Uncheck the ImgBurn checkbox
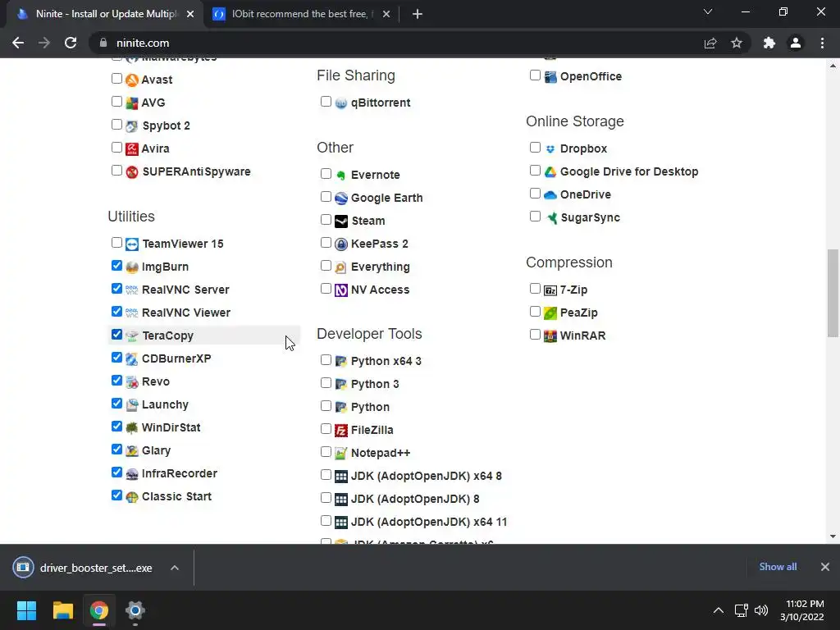The height and width of the screenshot is (630, 840). [116, 266]
